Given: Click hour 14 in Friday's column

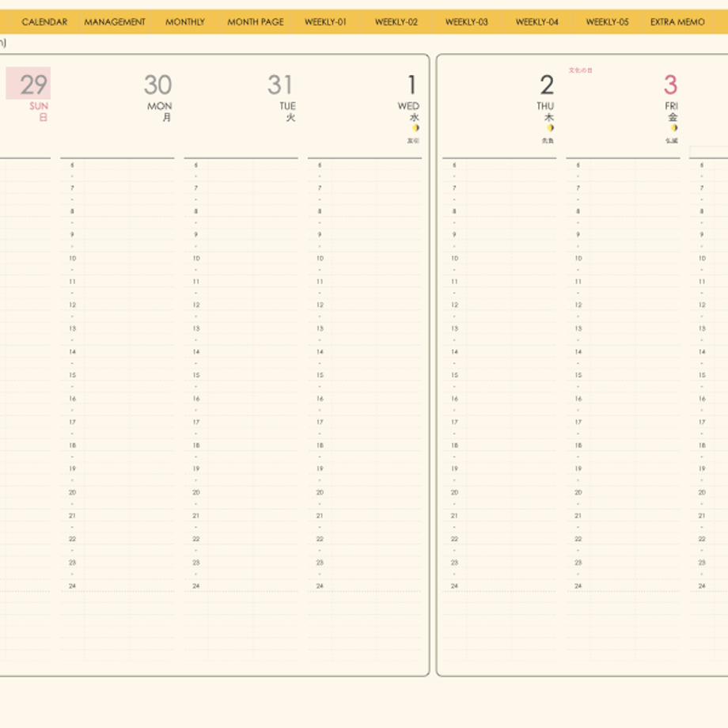Looking at the screenshot, I should click(578, 352).
